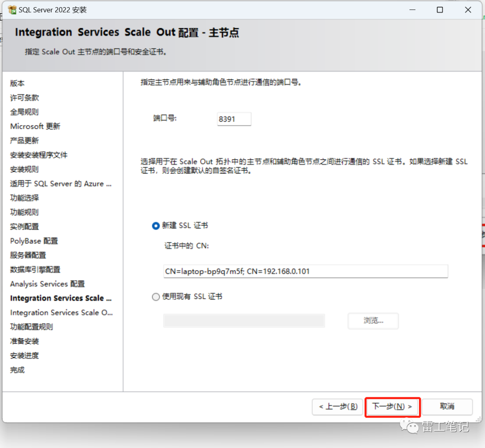Select the 安装安装程序文件 step
Screen dimensions: 485x448
pos(39,155)
